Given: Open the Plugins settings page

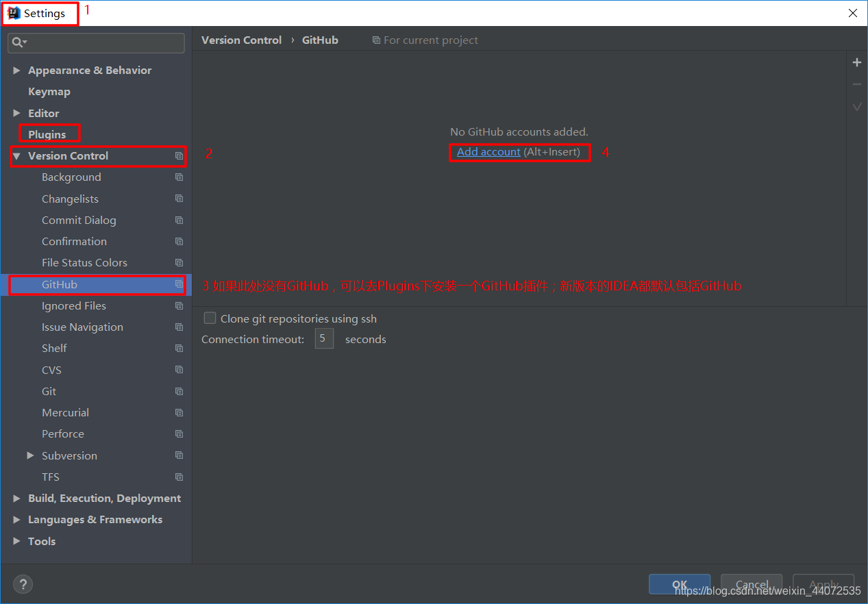Looking at the screenshot, I should coord(47,134).
